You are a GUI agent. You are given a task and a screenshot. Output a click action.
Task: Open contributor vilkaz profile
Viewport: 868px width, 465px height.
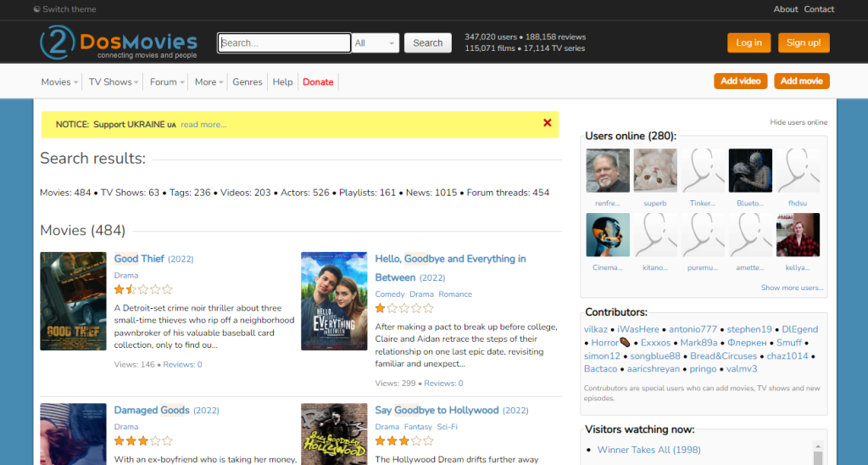(x=596, y=329)
